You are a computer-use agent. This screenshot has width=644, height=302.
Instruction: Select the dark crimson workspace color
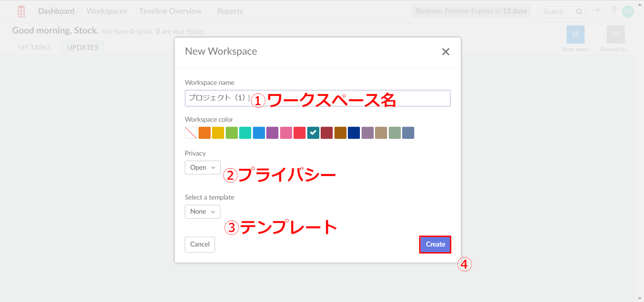click(x=327, y=133)
